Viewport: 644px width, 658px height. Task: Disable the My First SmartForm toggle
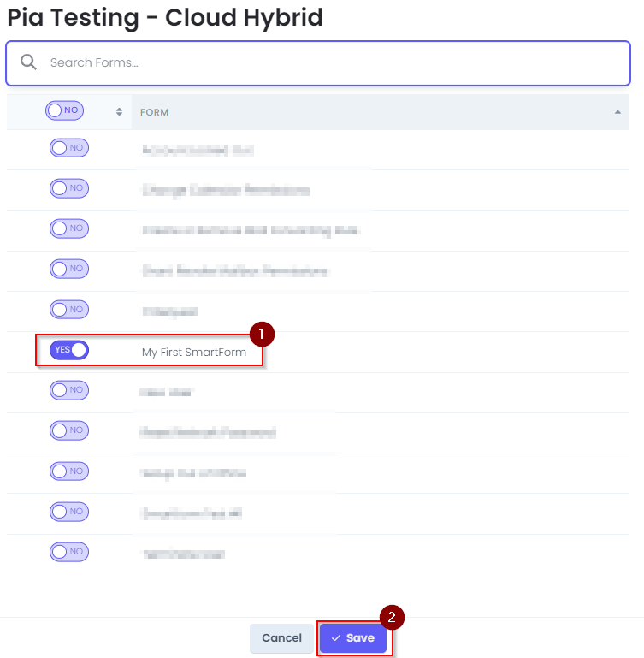69,350
